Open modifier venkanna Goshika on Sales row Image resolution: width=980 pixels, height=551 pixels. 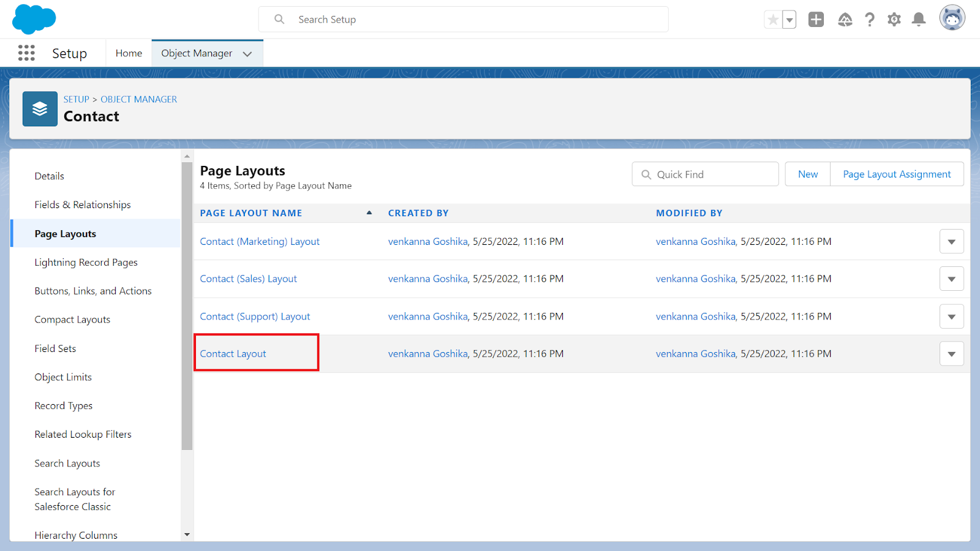[x=696, y=279]
